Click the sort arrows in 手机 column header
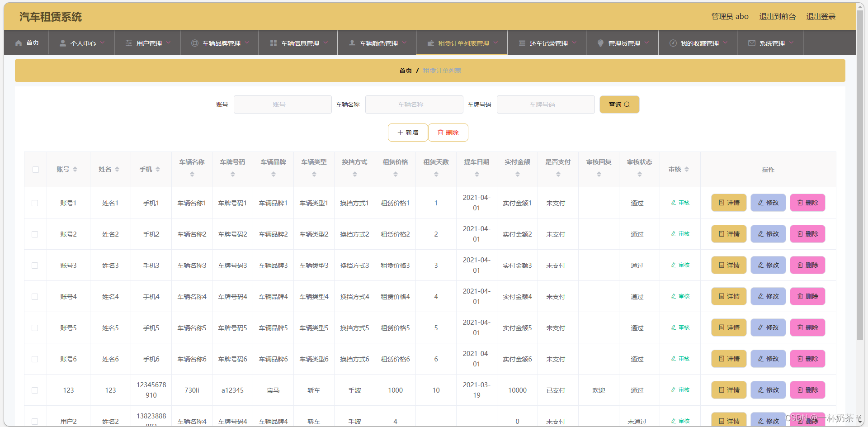Screen dimensions: 868x427 tap(158, 169)
